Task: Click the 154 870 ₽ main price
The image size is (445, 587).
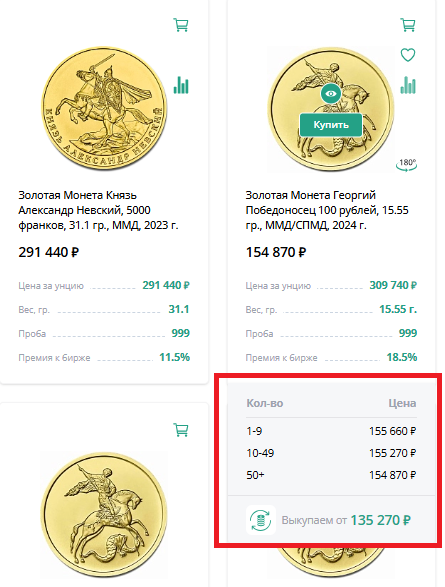Action: tap(276, 252)
